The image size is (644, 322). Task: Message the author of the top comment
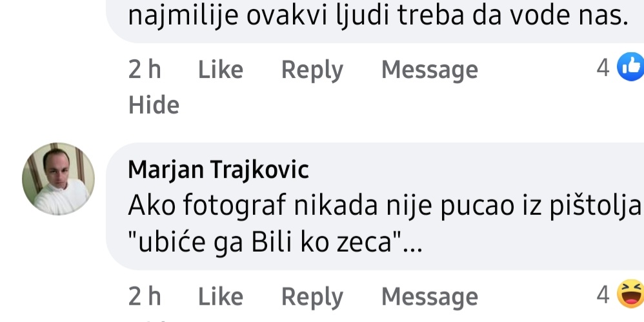tap(430, 70)
